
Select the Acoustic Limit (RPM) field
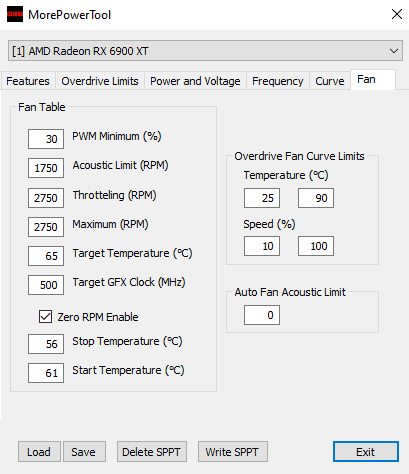click(46, 168)
